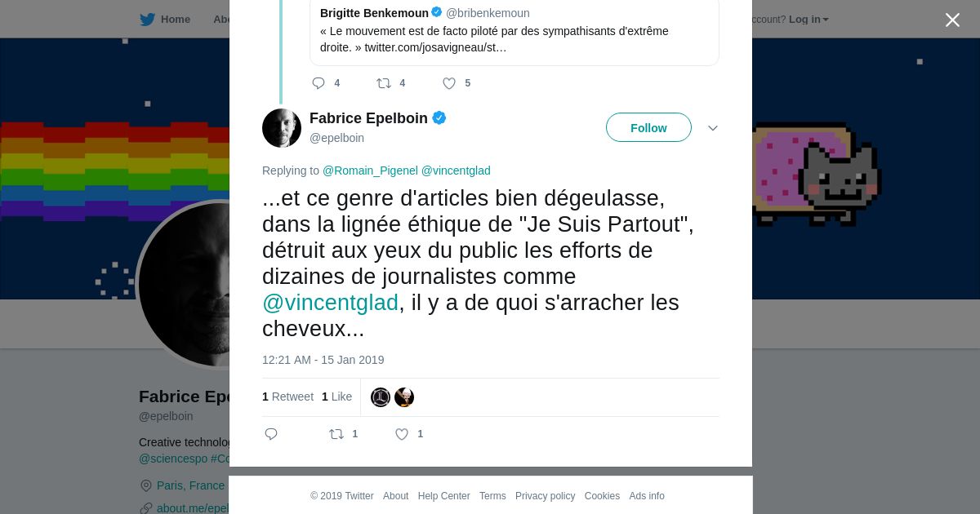Image resolution: width=980 pixels, height=514 pixels.
Task: Click Fabrice Epelboin's tweet avatar
Action: pos(282,128)
